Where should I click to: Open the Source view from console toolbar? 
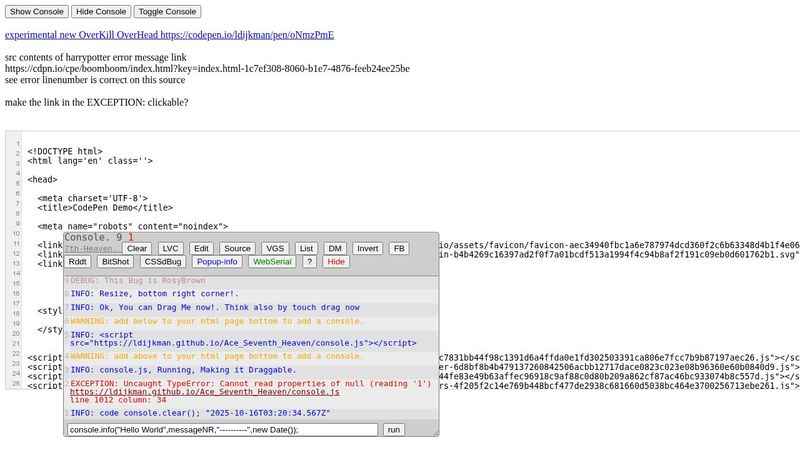click(237, 248)
